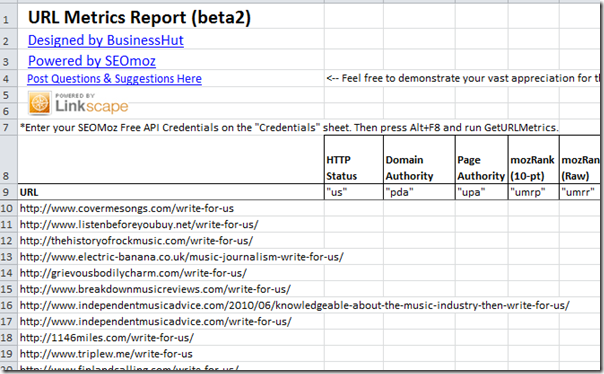Select the breakdownmusicreviews.com URL cell
Image resolution: width=604 pixels, height=374 pixels.
point(171,289)
